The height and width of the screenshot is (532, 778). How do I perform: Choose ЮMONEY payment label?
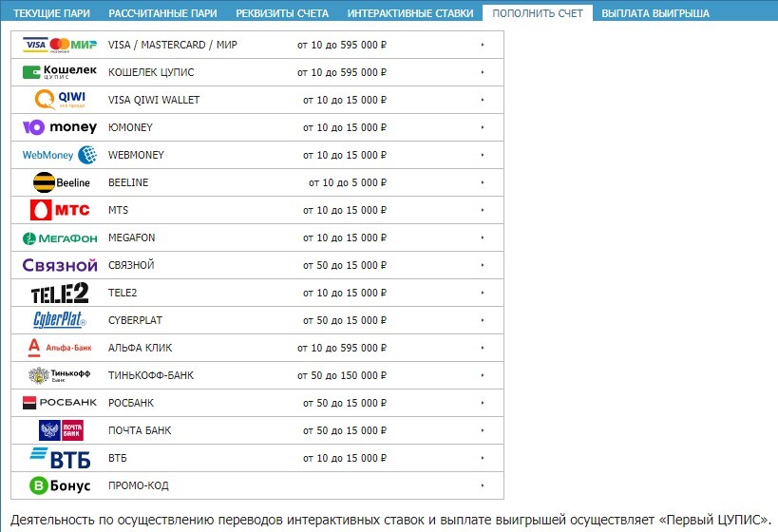click(x=130, y=127)
